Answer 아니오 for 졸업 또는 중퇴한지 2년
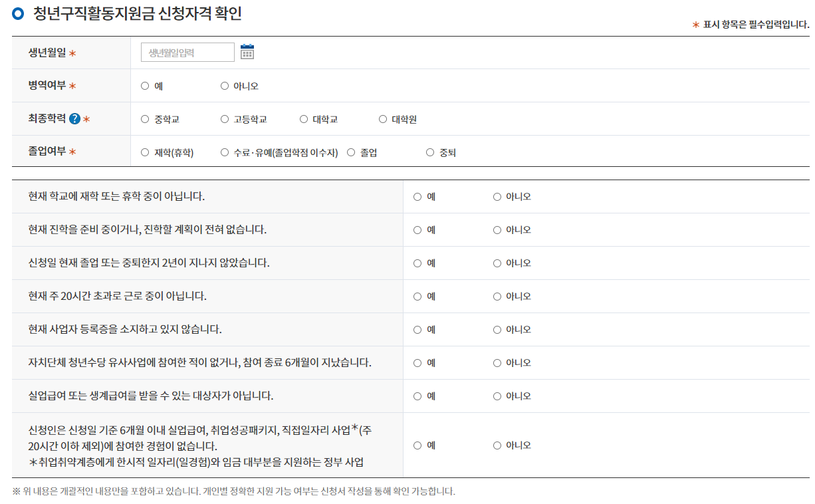815x504 pixels. 497,263
